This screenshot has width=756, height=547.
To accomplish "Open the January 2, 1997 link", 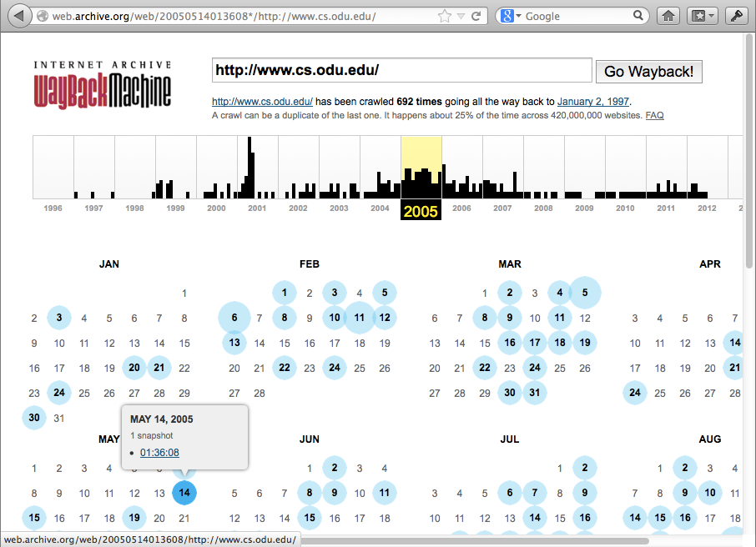I will [593, 102].
